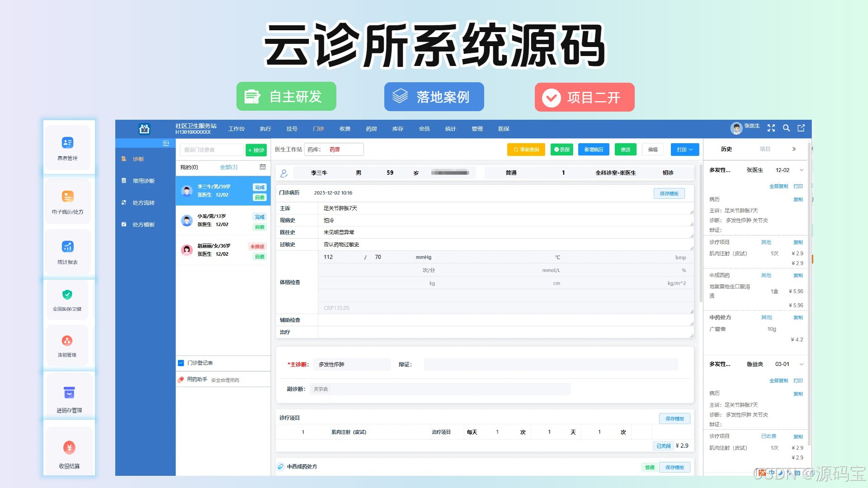Image resolution: width=868 pixels, height=488 pixels.
Task: Switch to the 项目 tab
Action: click(x=764, y=149)
